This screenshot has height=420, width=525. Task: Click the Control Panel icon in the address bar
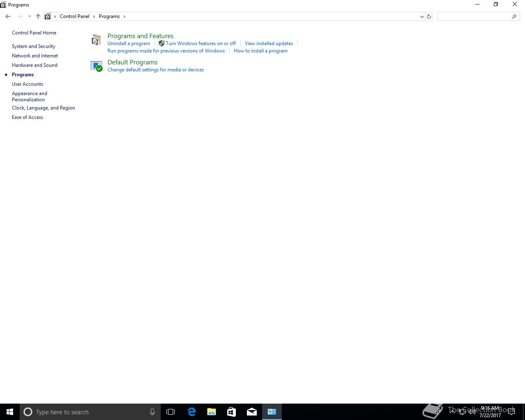[x=48, y=16]
